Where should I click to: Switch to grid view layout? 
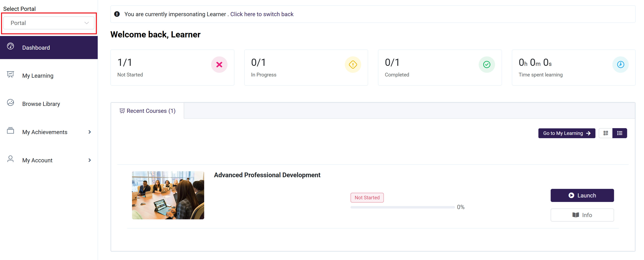(606, 133)
